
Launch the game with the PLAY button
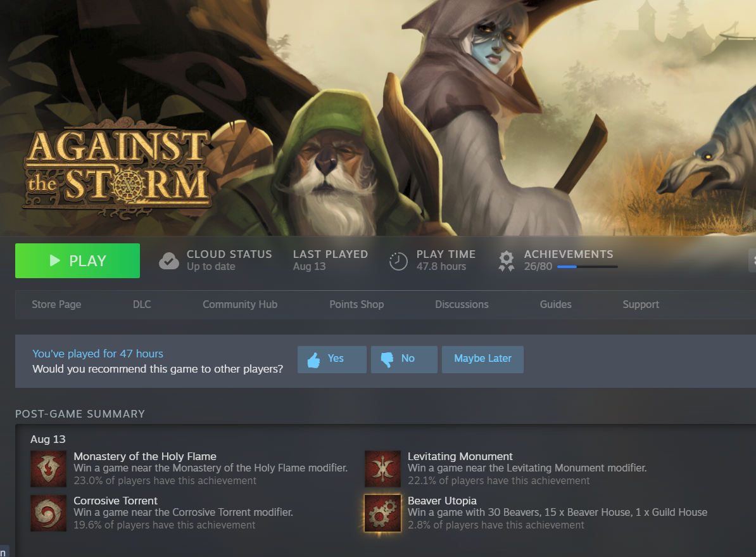(78, 260)
